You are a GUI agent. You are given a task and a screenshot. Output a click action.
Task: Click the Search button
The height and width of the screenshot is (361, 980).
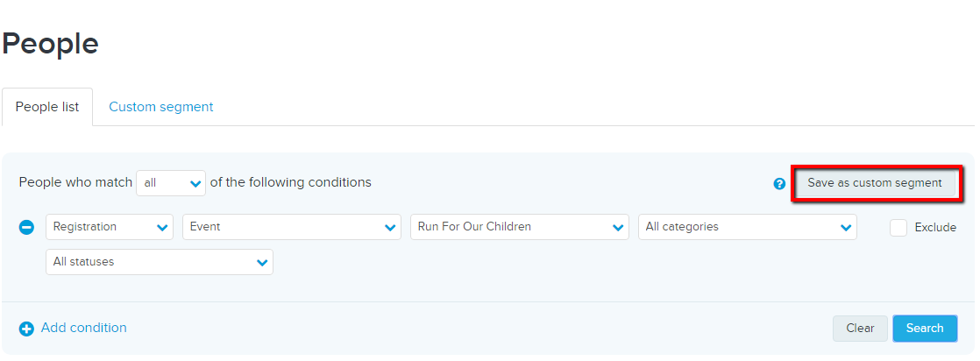coord(925,328)
